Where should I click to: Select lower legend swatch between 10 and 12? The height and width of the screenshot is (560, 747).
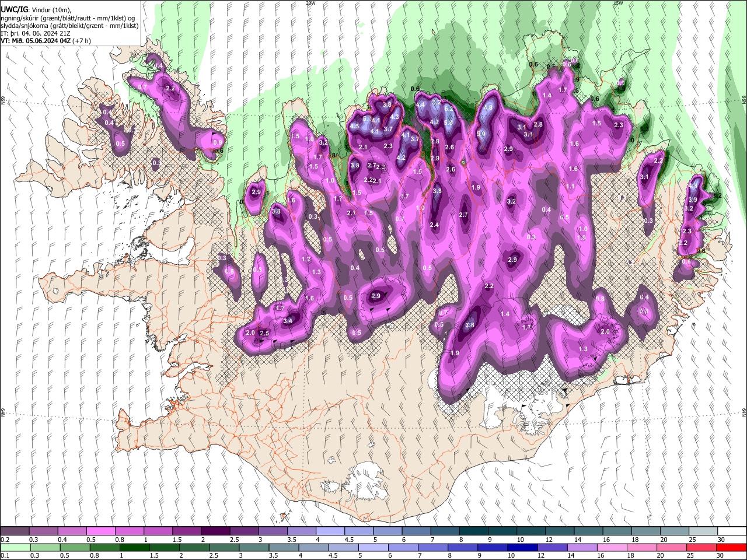(x=522, y=547)
